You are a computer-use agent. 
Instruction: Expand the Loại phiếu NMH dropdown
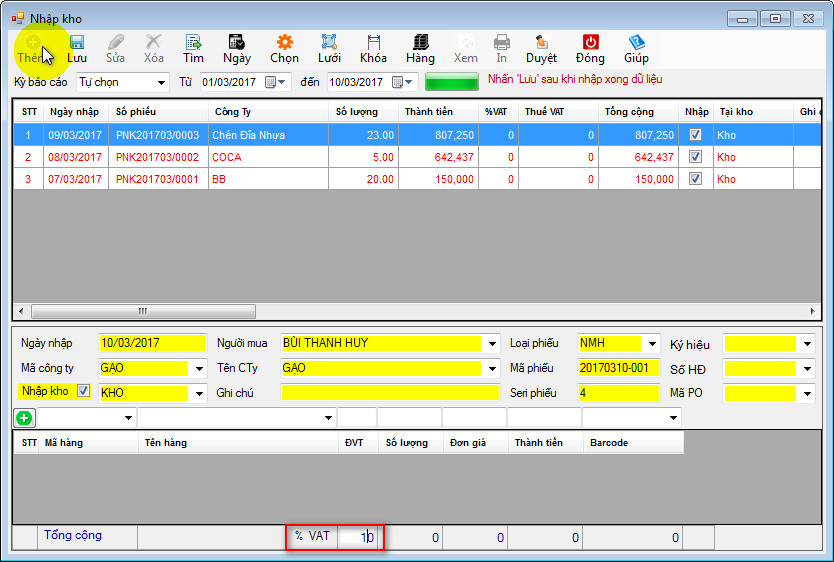pos(652,343)
